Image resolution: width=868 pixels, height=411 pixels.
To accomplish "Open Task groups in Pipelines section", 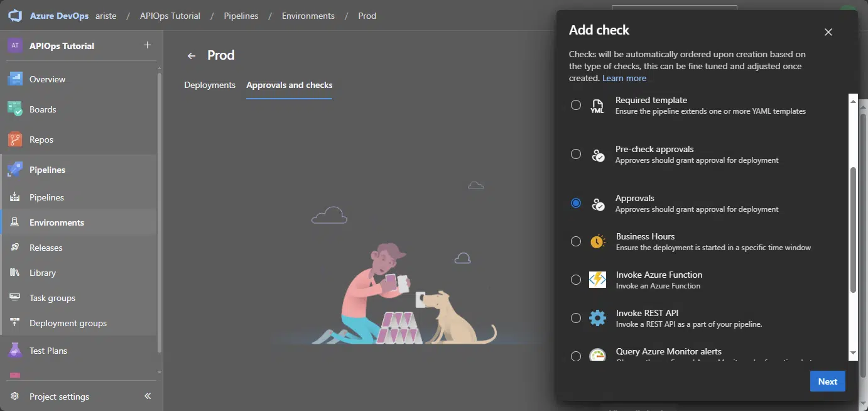I will [52, 298].
